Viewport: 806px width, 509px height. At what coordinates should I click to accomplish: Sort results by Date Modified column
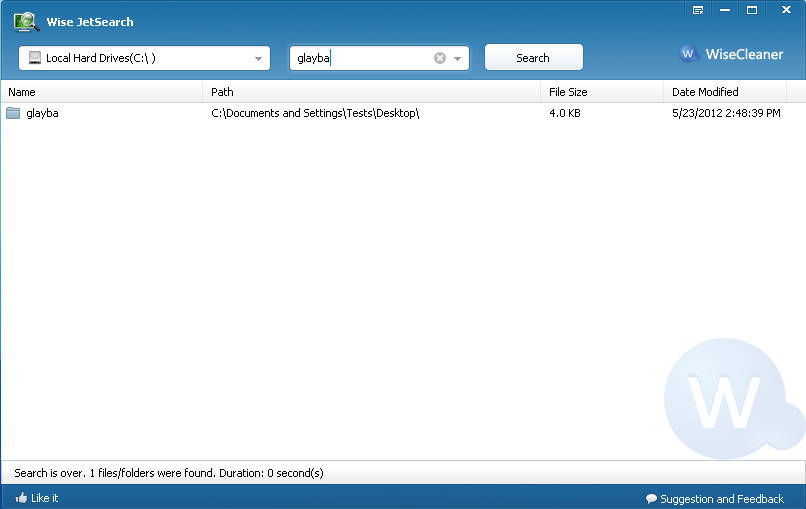tap(725, 92)
